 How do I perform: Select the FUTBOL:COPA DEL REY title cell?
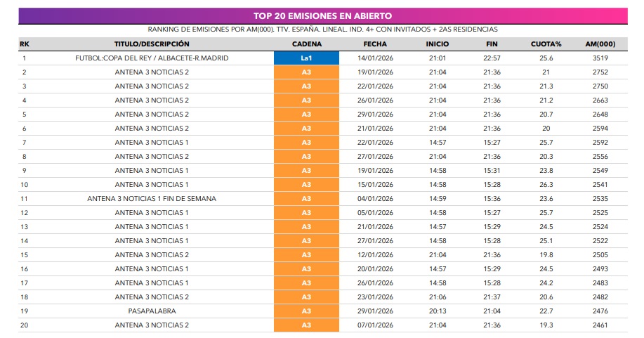(152, 58)
